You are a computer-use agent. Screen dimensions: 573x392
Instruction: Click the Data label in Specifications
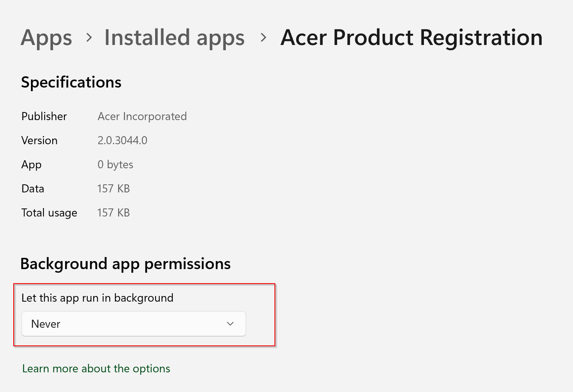click(x=33, y=189)
